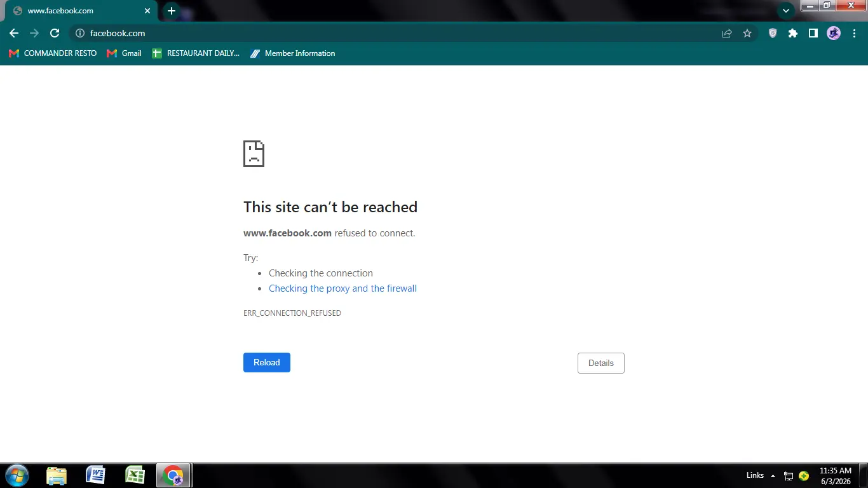The width and height of the screenshot is (868, 488).
Task: Share this page via the share icon
Action: (x=727, y=33)
